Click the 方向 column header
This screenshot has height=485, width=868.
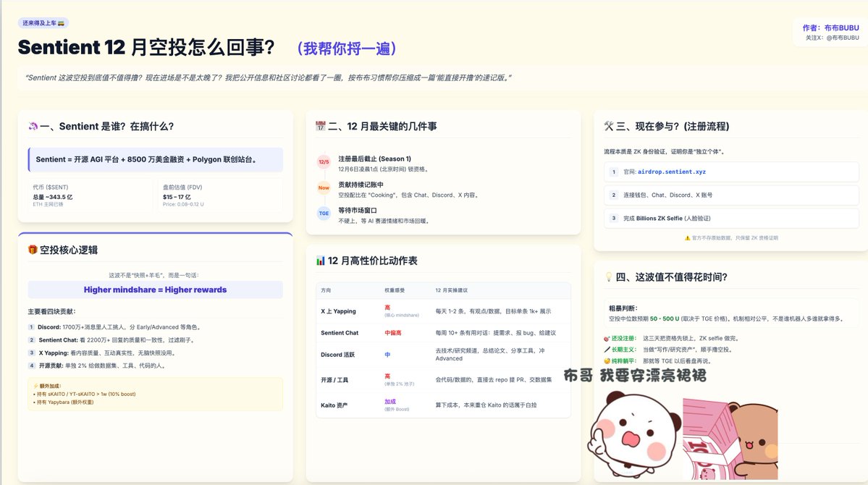pos(326,290)
